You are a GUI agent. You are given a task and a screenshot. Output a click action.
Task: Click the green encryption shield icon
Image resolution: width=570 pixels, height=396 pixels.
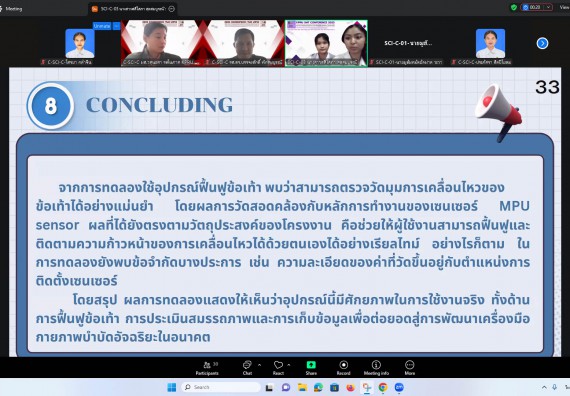514,7
